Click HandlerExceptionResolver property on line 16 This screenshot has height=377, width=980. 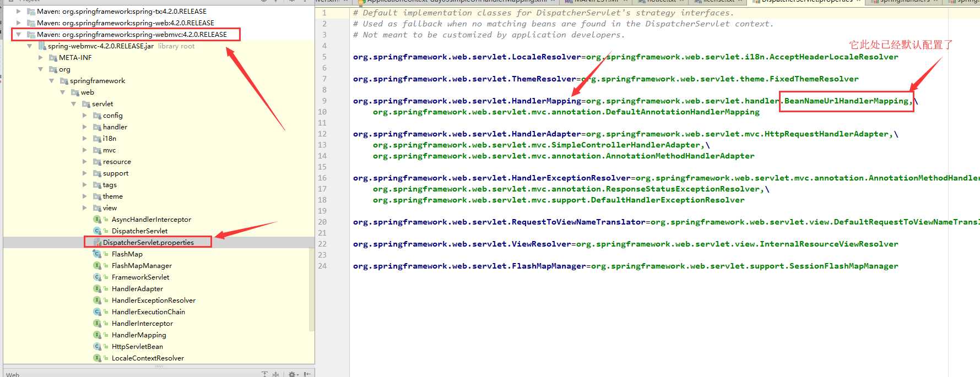click(x=492, y=178)
